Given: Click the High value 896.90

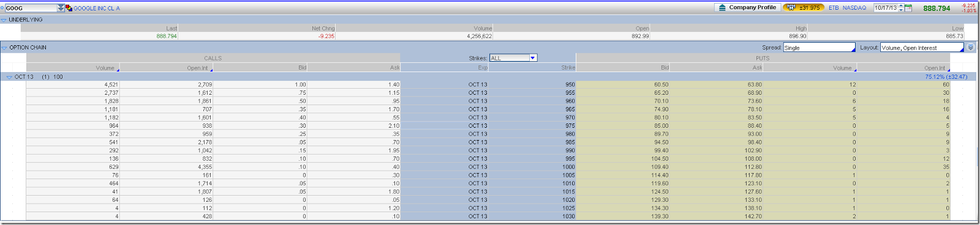Looking at the screenshot, I should tap(798, 36).
